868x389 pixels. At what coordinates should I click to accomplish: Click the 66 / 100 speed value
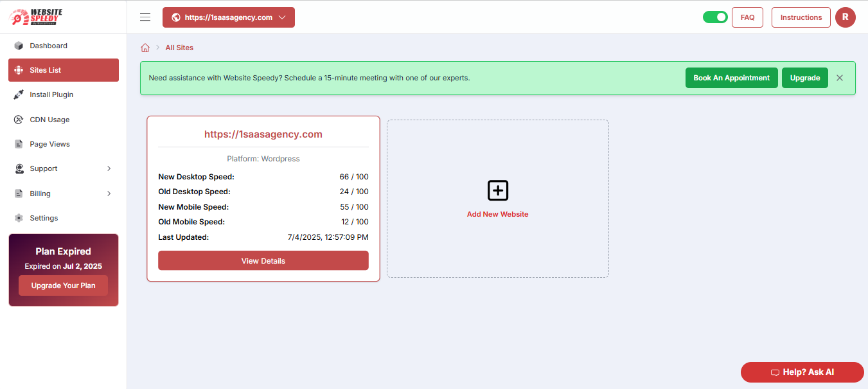coord(354,177)
